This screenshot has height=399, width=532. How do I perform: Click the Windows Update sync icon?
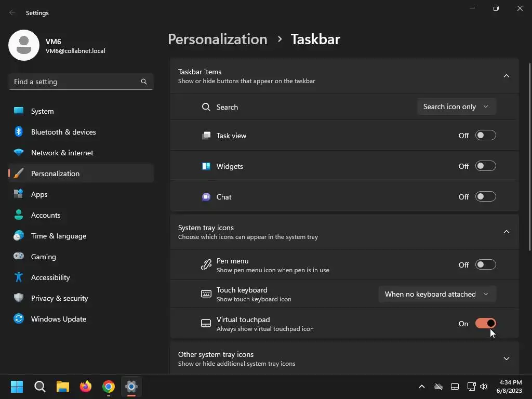tap(19, 318)
